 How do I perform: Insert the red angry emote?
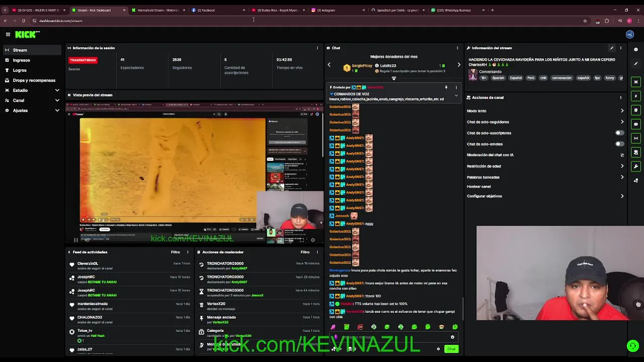[x=360, y=327]
